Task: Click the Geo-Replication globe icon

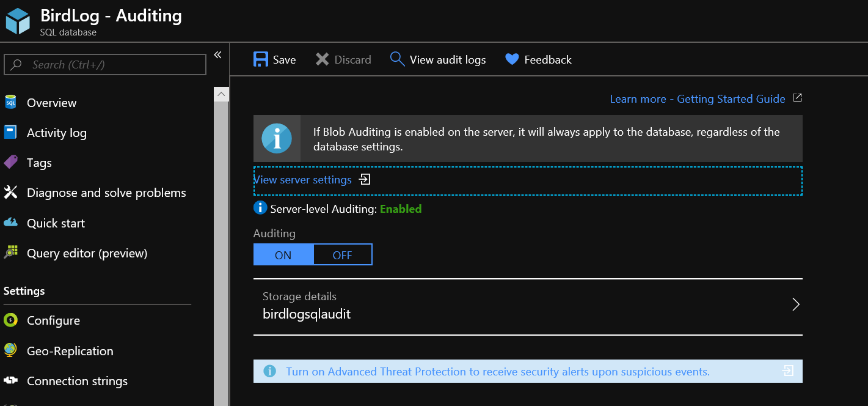Action: tap(10, 350)
